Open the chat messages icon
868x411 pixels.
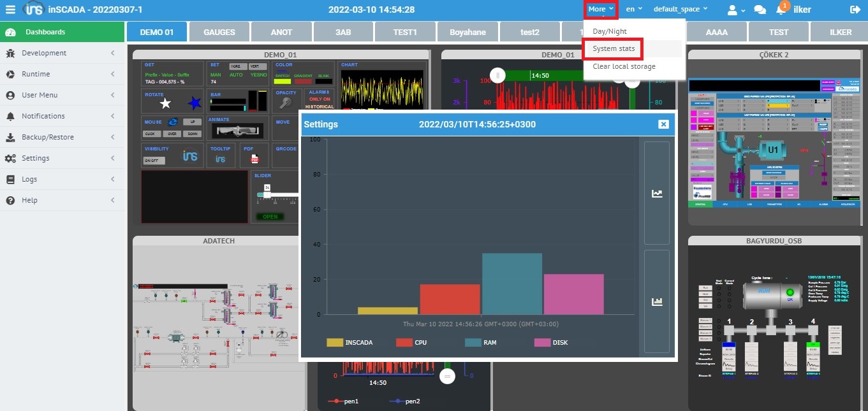point(760,10)
